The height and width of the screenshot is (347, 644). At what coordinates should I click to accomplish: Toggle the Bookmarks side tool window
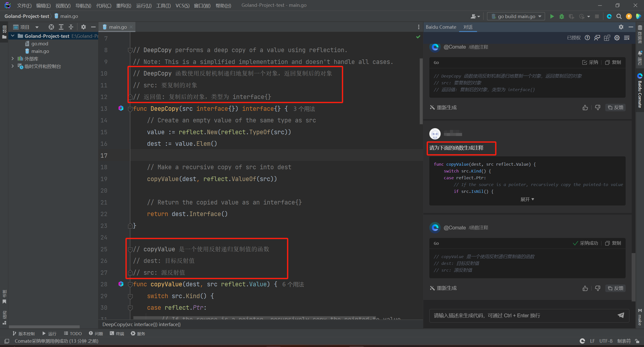pyautogui.click(x=4, y=296)
